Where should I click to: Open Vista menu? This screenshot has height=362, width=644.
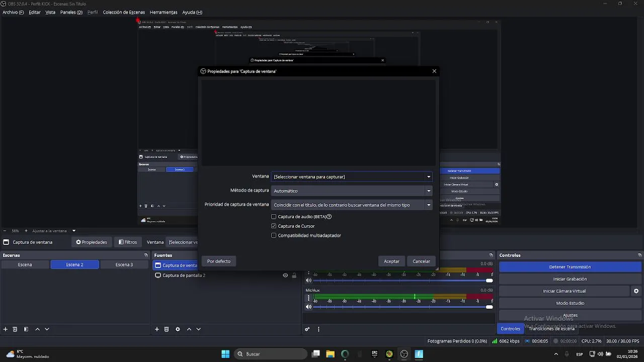pyautogui.click(x=50, y=12)
